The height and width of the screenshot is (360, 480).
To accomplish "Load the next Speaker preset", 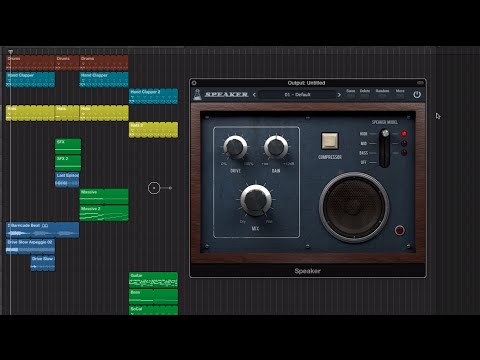I will coord(339,95).
